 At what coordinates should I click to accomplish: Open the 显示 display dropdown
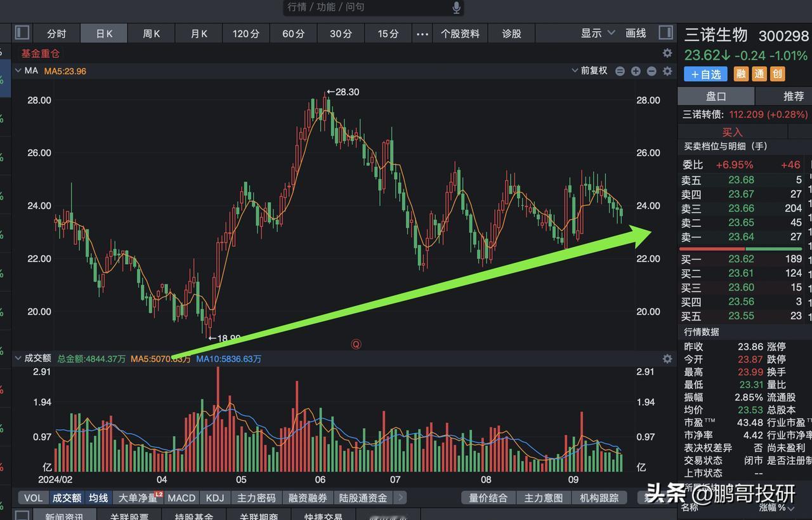[x=598, y=33]
